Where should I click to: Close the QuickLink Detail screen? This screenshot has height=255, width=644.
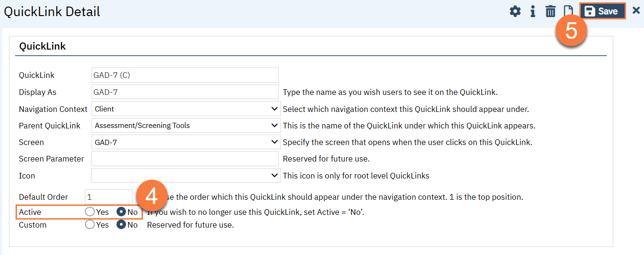pyautogui.click(x=636, y=11)
